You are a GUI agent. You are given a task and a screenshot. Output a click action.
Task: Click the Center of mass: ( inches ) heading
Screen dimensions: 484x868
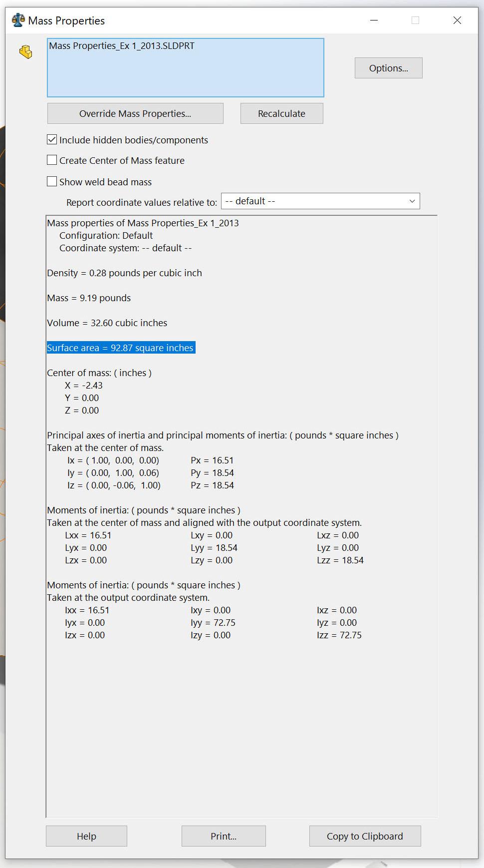click(x=99, y=373)
